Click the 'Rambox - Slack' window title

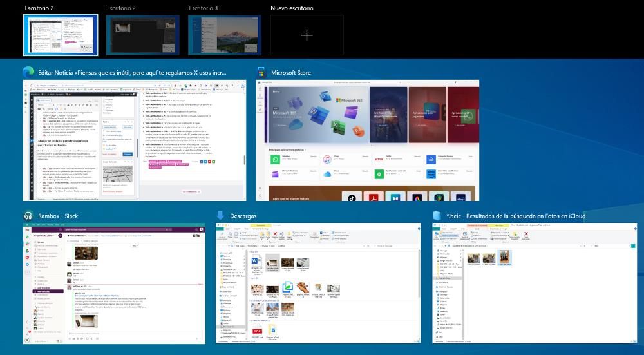pyautogui.click(x=58, y=216)
